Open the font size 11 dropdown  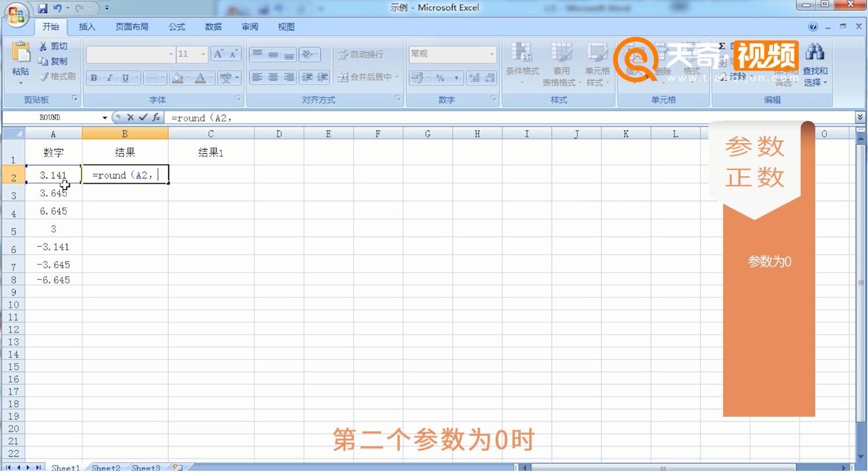tap(203, 54)
